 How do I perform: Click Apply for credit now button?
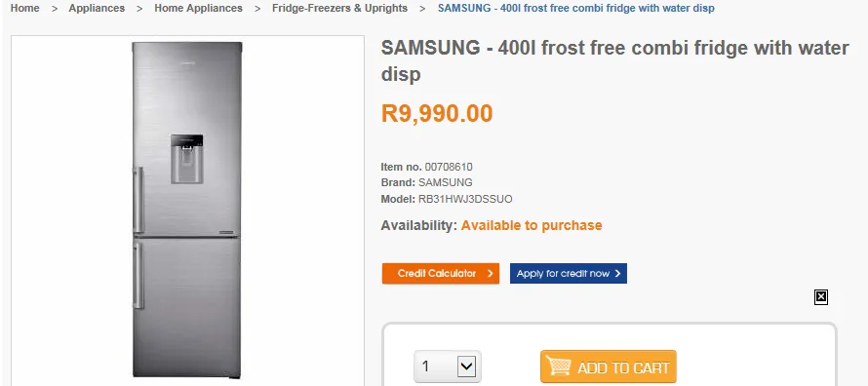[x=569, y=273]
